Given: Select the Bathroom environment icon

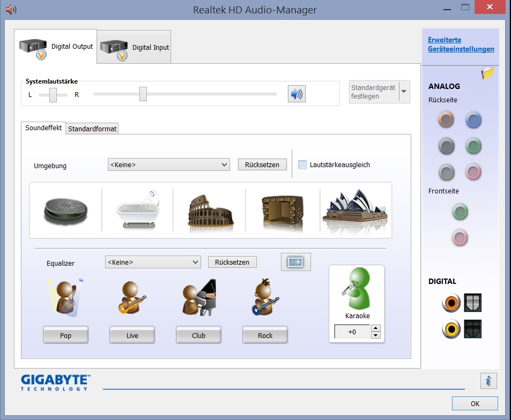Looking at the screenshot, I should click(138, 209).
